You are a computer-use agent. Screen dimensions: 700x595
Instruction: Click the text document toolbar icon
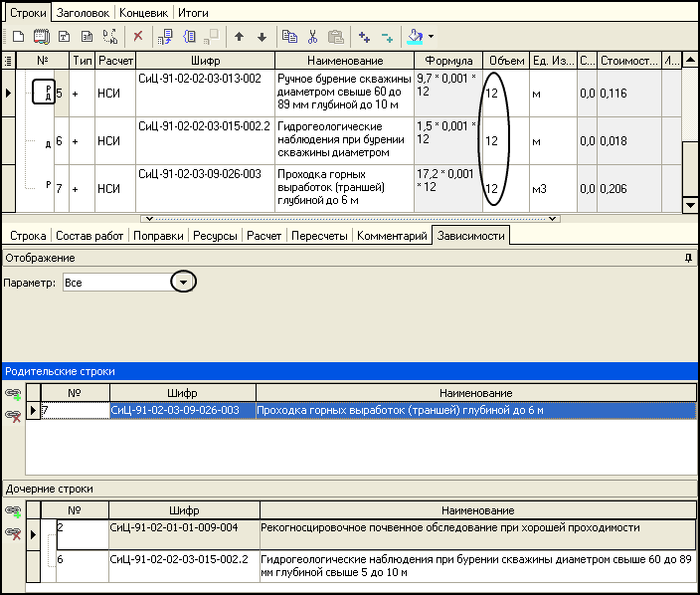tap(65, 37)
